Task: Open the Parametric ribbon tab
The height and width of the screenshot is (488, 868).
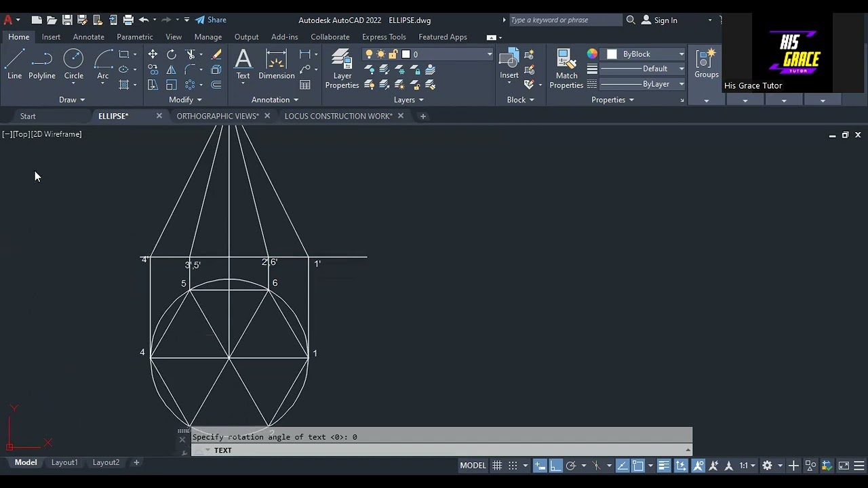Action: [x=135, y=37]
